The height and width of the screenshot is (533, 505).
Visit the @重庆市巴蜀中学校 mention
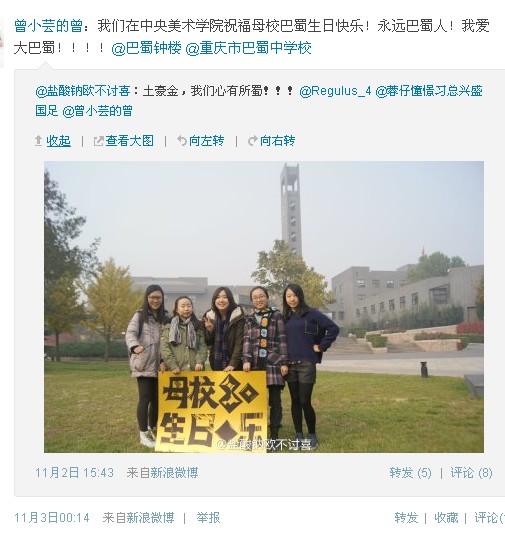point(248,48)
